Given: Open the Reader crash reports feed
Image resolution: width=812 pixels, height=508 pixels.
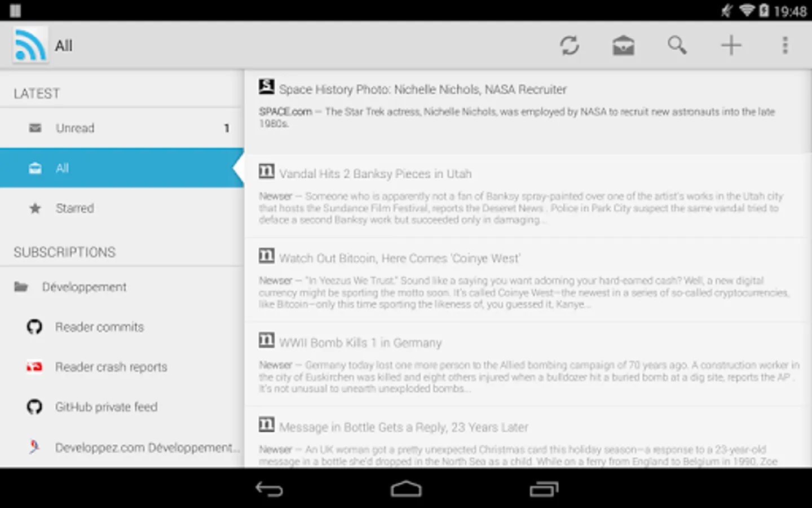Looking at the screenshot, I should (x=122, y=367).
